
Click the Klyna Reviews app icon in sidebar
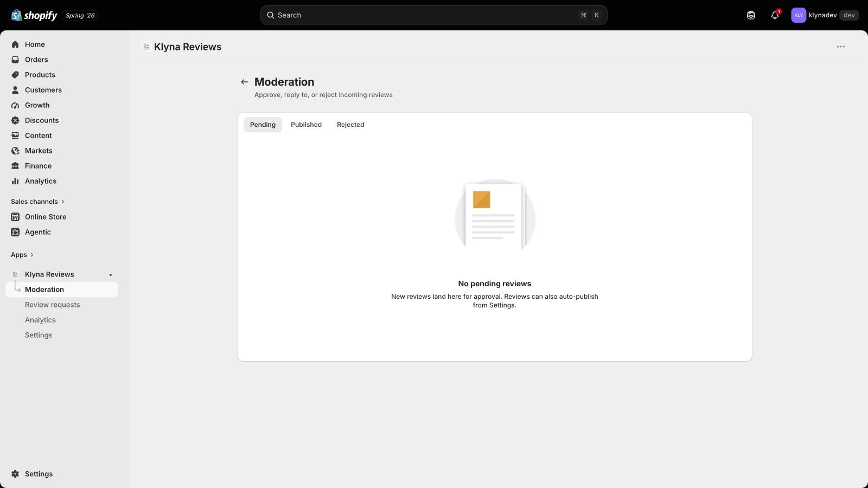(15, 274)
